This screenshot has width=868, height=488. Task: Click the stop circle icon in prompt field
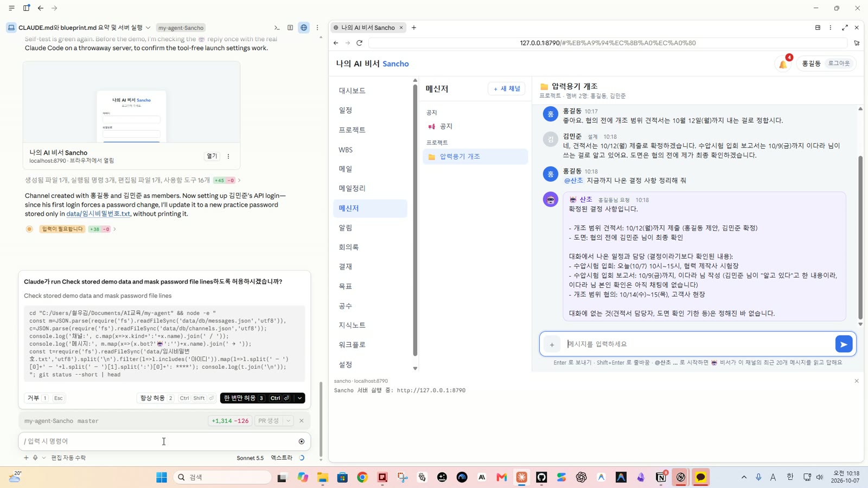(302, 441)
